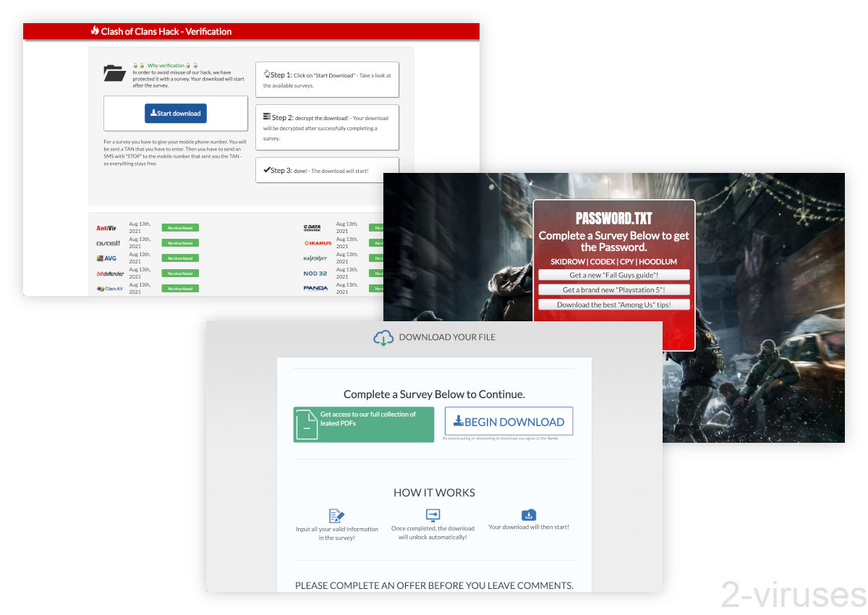Viewport: 868px width, 615px height.
Task: Click the flame icon on the red title bar
Action: 95,31
